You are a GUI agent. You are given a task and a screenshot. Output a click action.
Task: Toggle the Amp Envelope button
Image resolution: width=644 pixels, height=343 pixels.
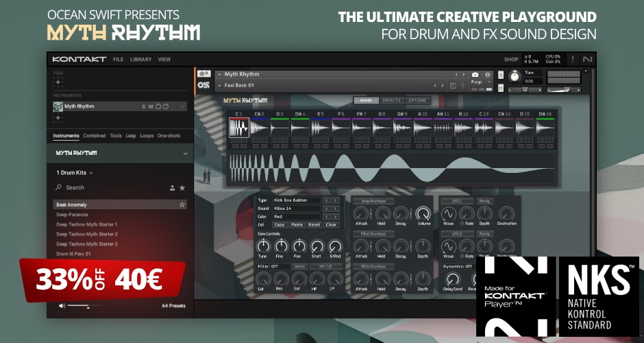coord(373,201)
